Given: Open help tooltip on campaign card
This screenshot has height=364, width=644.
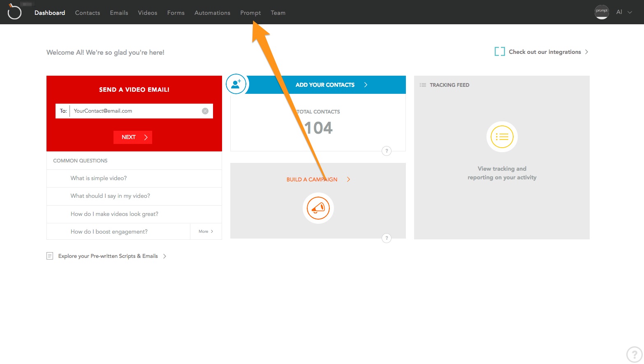Looking at the screenshot, I should point(387,238).
